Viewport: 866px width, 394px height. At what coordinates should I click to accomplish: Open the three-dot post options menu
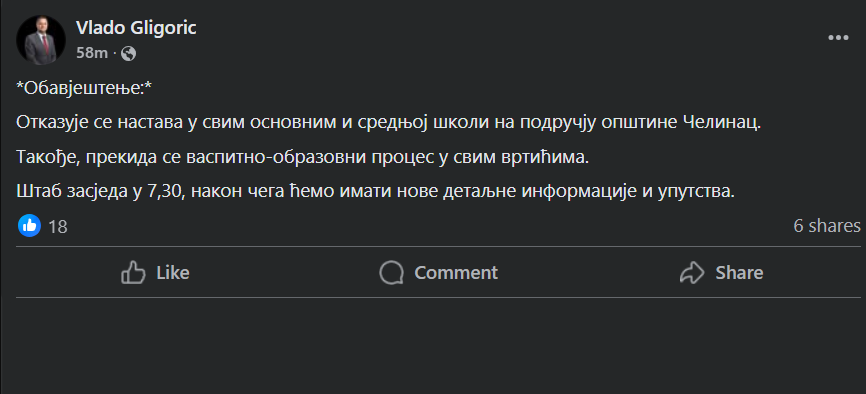pyautogui.click(x=838, y=38)
